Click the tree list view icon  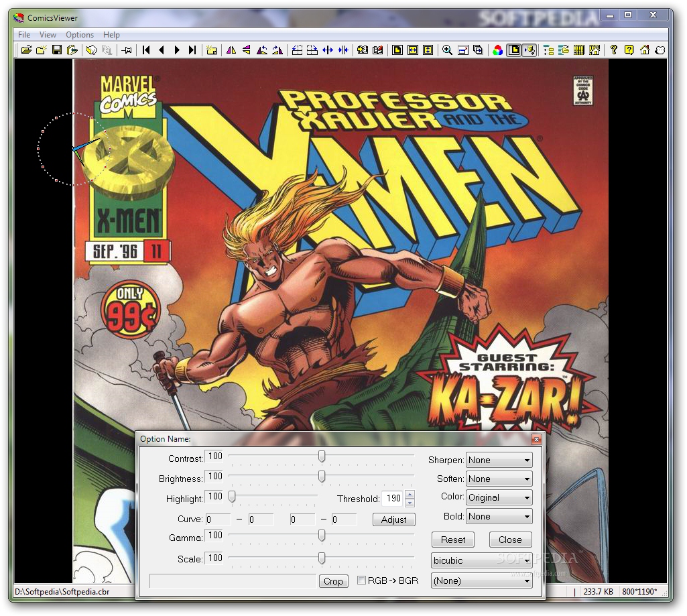tap(548, 50)
